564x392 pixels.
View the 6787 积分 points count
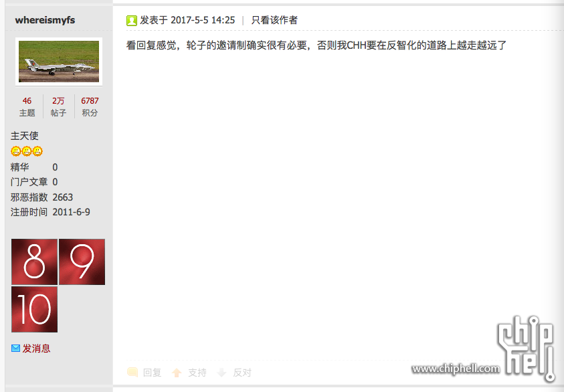pyautogui.click(x=90, y=106)
